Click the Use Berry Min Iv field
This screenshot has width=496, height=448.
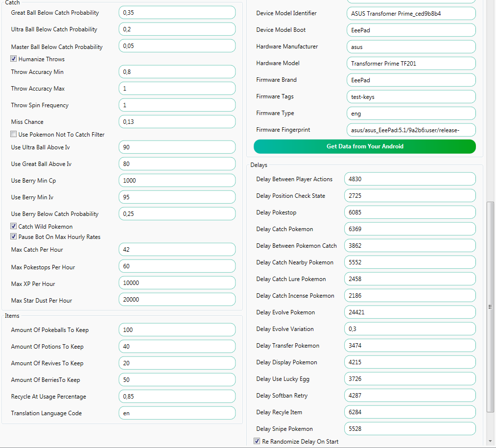pos(177,197)
